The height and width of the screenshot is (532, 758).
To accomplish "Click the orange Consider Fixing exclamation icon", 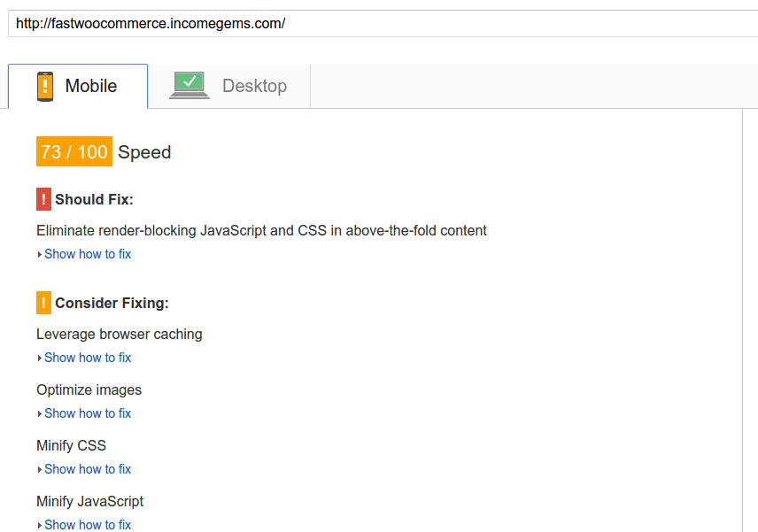I will [x=43, y=303].
